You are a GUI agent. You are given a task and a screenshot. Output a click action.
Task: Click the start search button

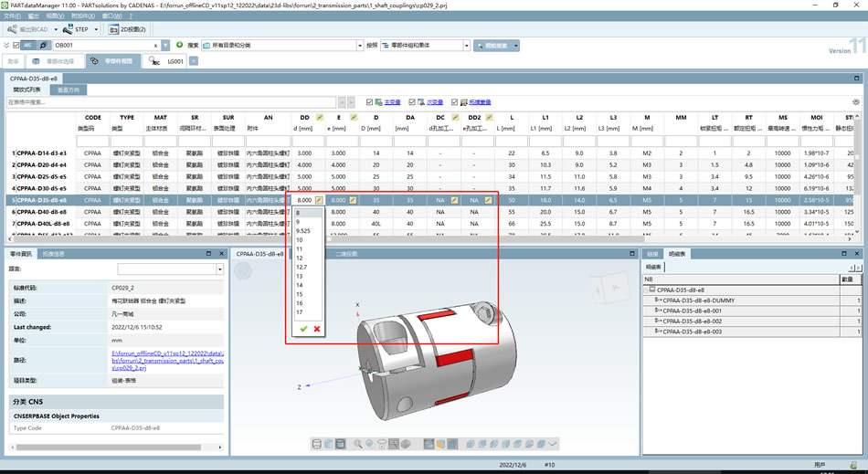point(492,46)
